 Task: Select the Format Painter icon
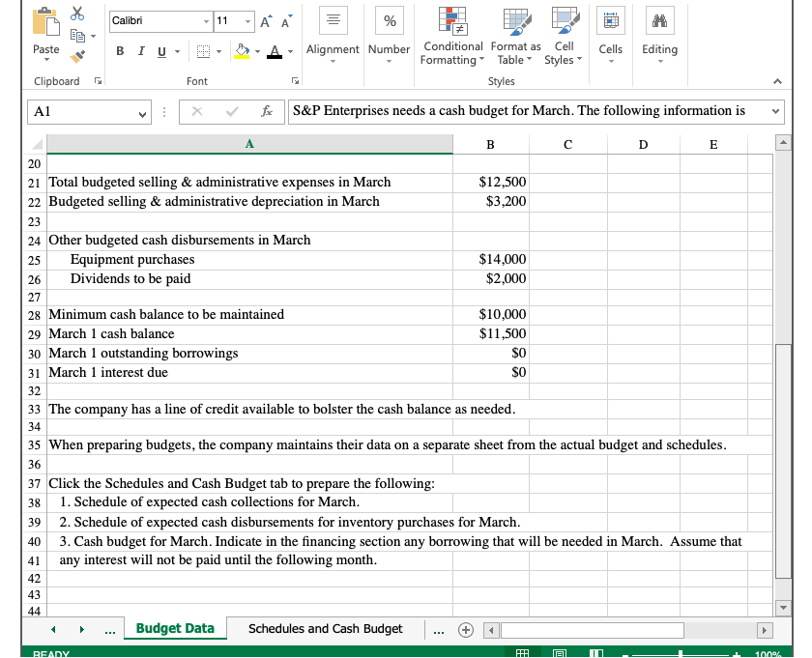point(78,54)
